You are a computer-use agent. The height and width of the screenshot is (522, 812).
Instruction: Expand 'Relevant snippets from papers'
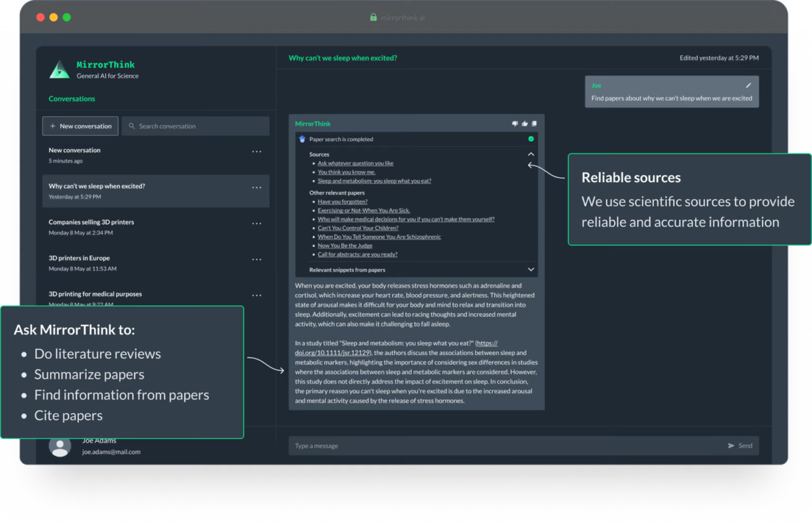pos(531,269)
